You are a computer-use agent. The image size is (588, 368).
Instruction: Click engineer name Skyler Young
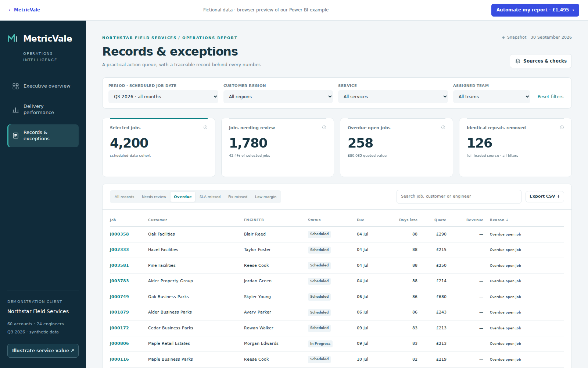point(257,297)
